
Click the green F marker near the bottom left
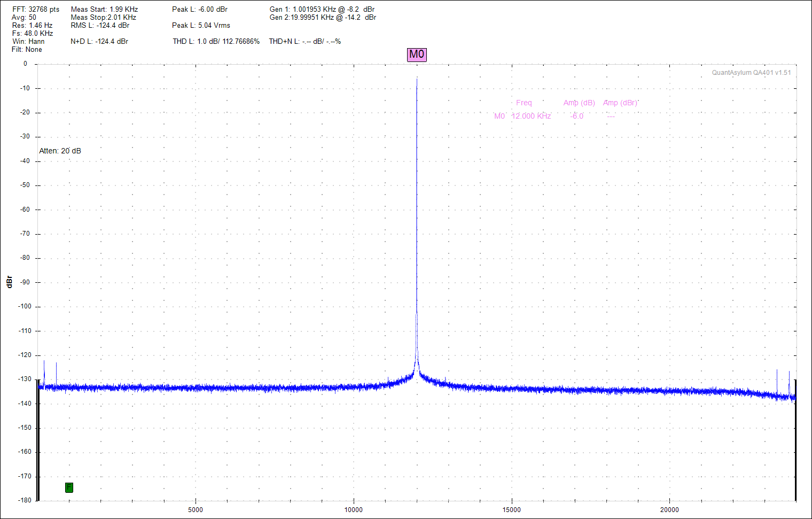69,487
